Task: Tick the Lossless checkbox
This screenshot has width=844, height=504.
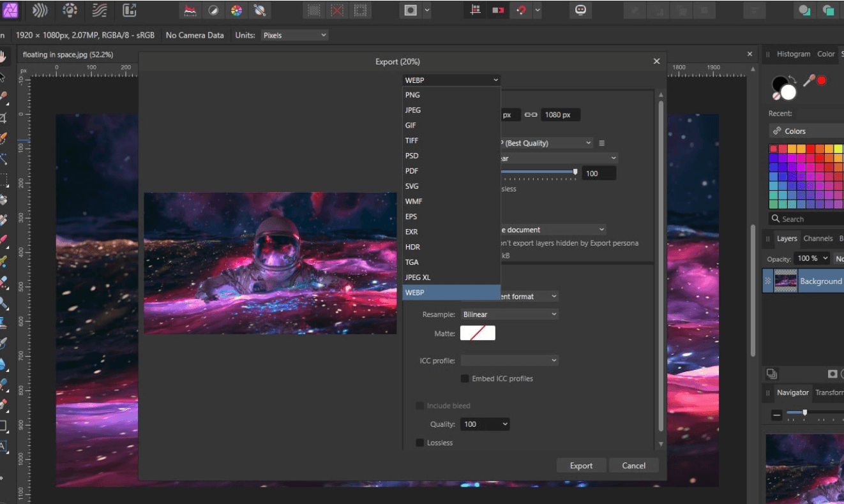Action: [x=420, y=443]
